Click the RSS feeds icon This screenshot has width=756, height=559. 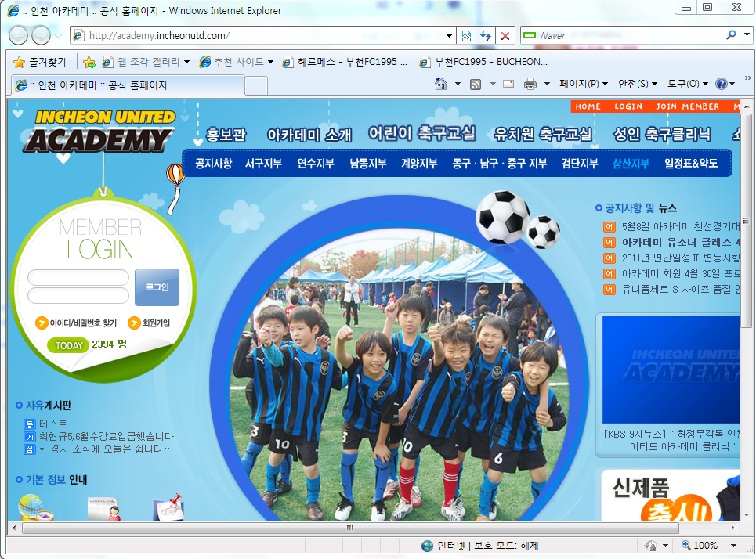[x=475, y=84]
